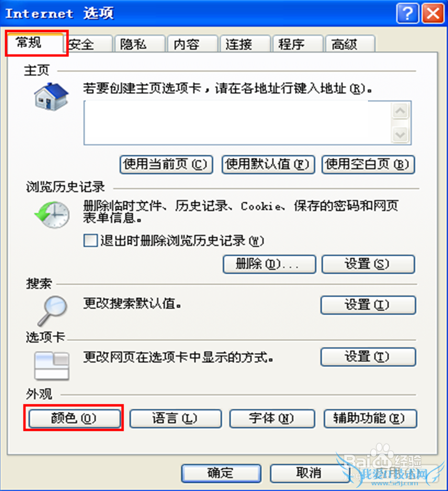Open the 隐私 tab
The width and height of the screenshot is (448, 491).
(x=140, y=44)
